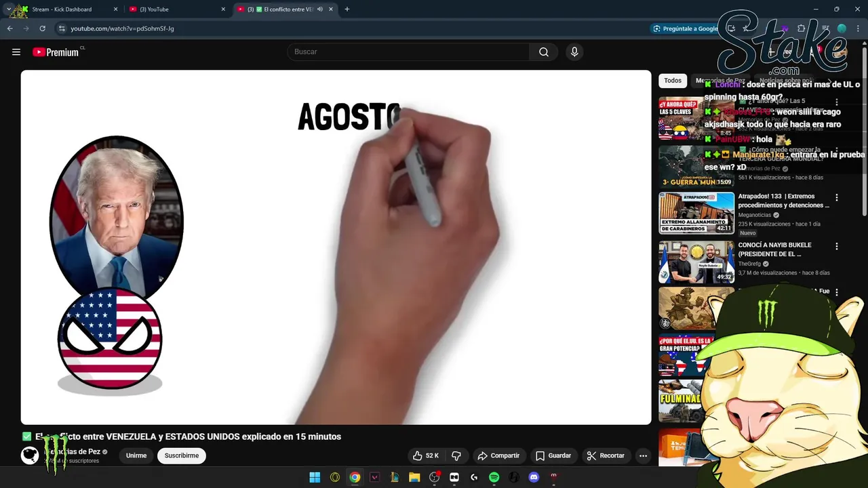
Task: Open more actions ellipsis under video
Action: point(643,455)
